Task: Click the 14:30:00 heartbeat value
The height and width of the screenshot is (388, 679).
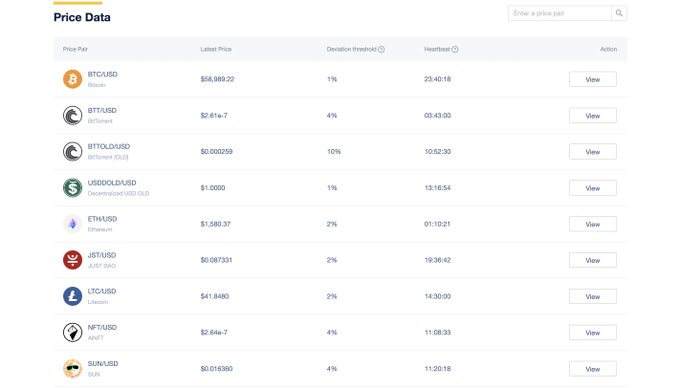Action: point(437,297)
